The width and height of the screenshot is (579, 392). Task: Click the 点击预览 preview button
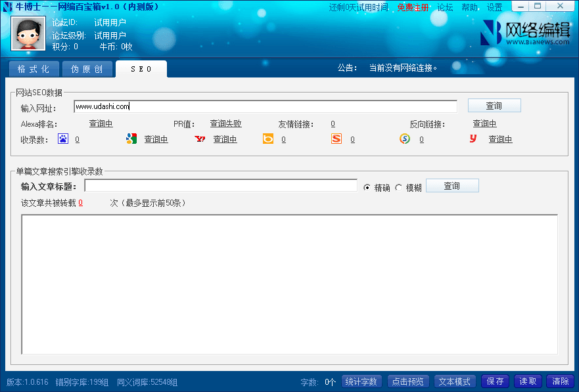[407, 381]
